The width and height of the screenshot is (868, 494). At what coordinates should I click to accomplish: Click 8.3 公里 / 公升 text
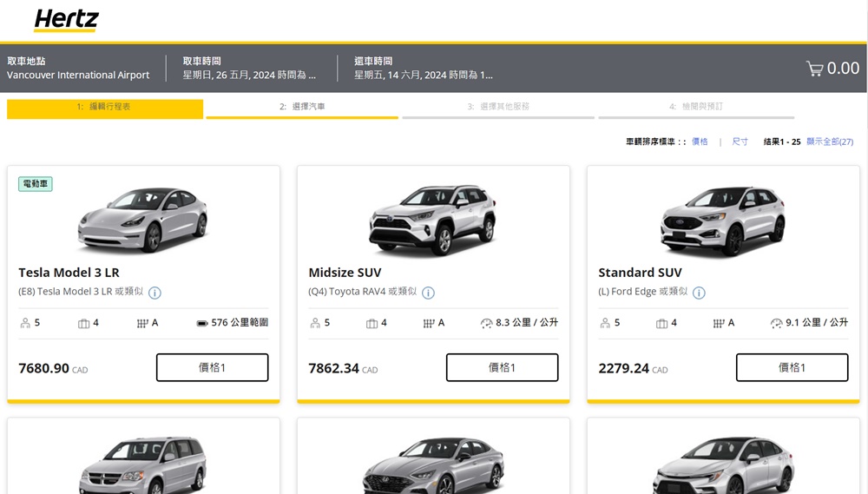[527, 322]
